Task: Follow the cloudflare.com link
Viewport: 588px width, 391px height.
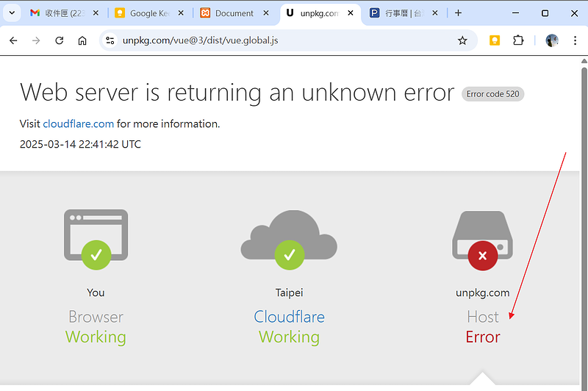Action: 78,123
